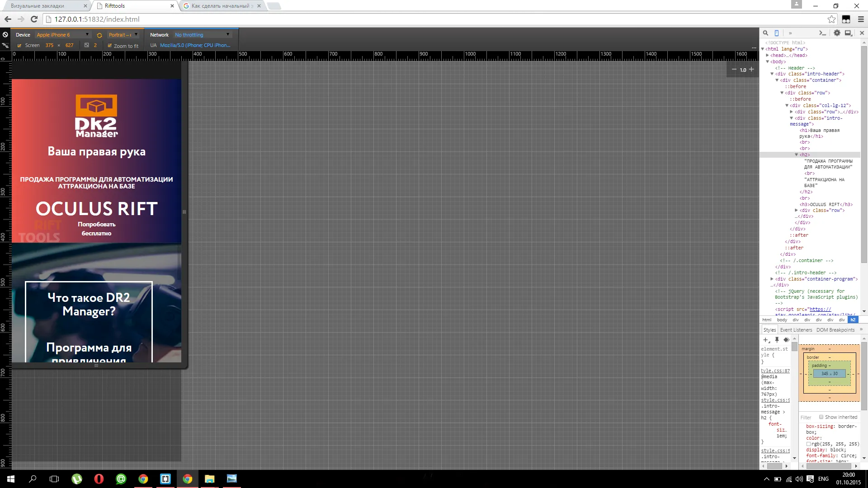Expand the div class container-program node
This screenshot has height=488, width=868.
point(772,279)
